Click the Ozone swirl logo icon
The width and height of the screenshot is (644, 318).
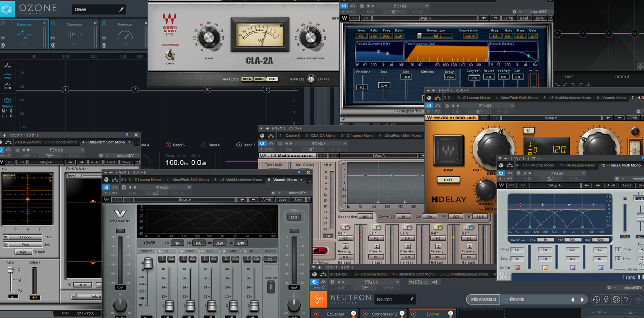(7, 8)
